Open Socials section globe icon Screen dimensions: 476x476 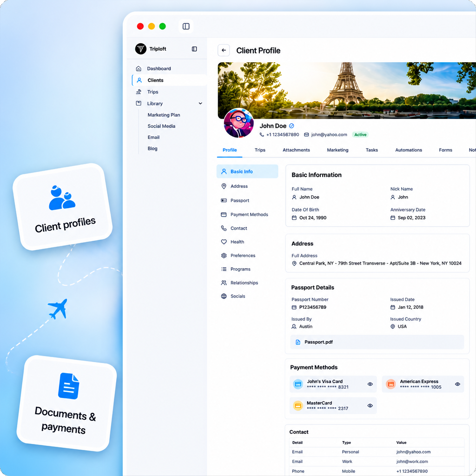(x=224, y=296)
